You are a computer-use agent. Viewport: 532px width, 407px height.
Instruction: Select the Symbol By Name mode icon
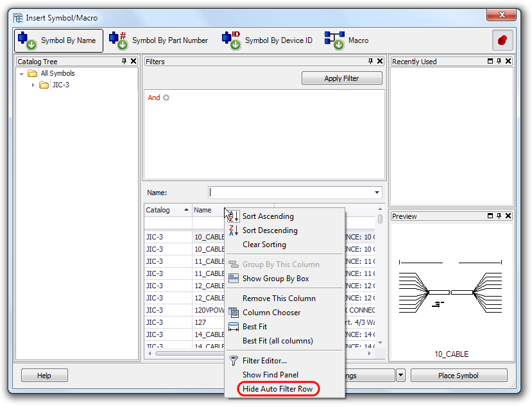pos(26,40)
